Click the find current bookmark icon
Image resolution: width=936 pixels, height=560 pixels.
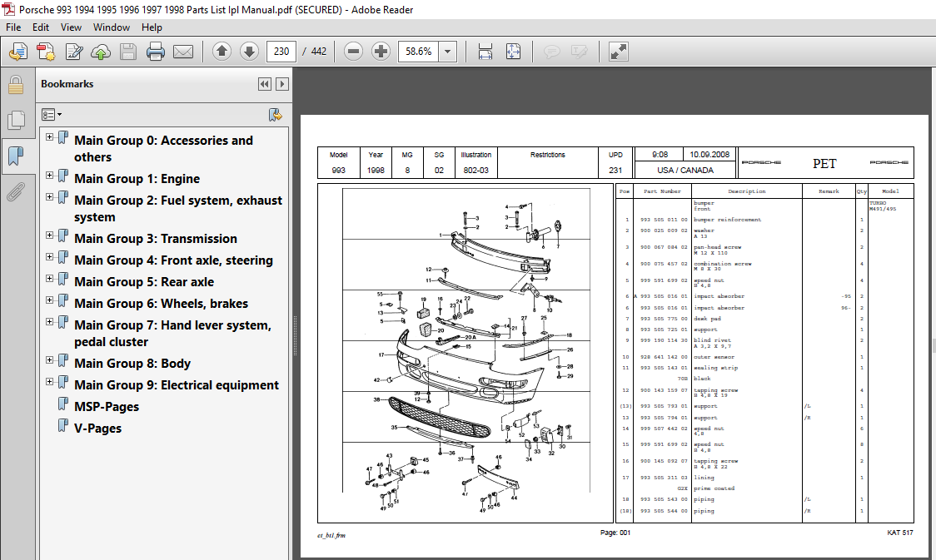coord(275,115)
